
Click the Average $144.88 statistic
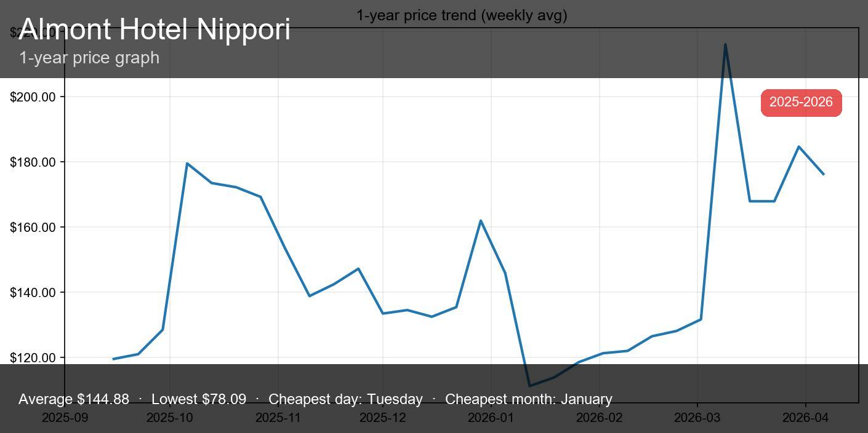tap(74, 399)
